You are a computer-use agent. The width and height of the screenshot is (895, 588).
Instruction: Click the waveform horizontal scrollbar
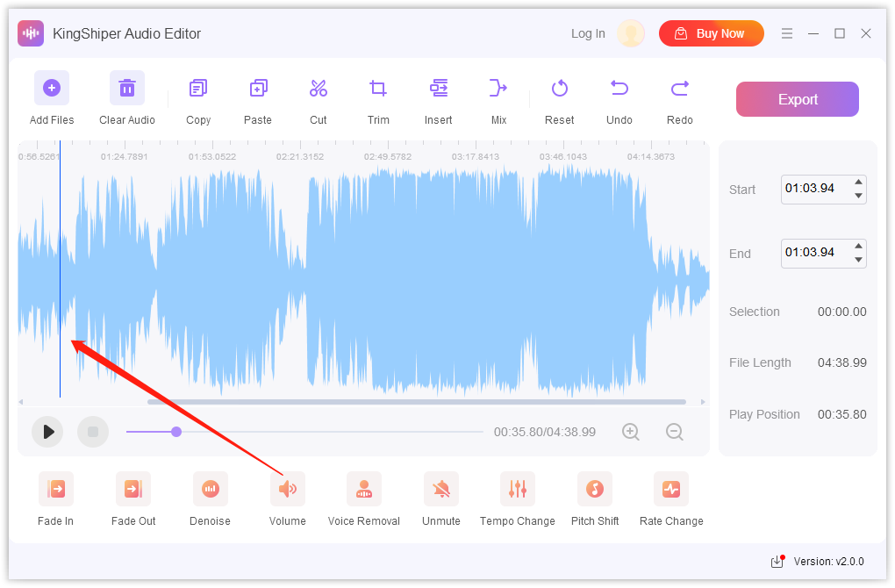(x=417, y=402)
